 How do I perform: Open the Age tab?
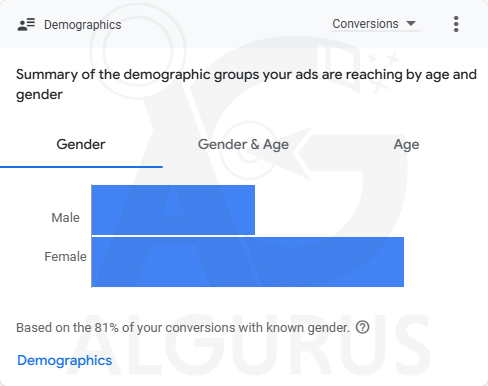[406, 145]
